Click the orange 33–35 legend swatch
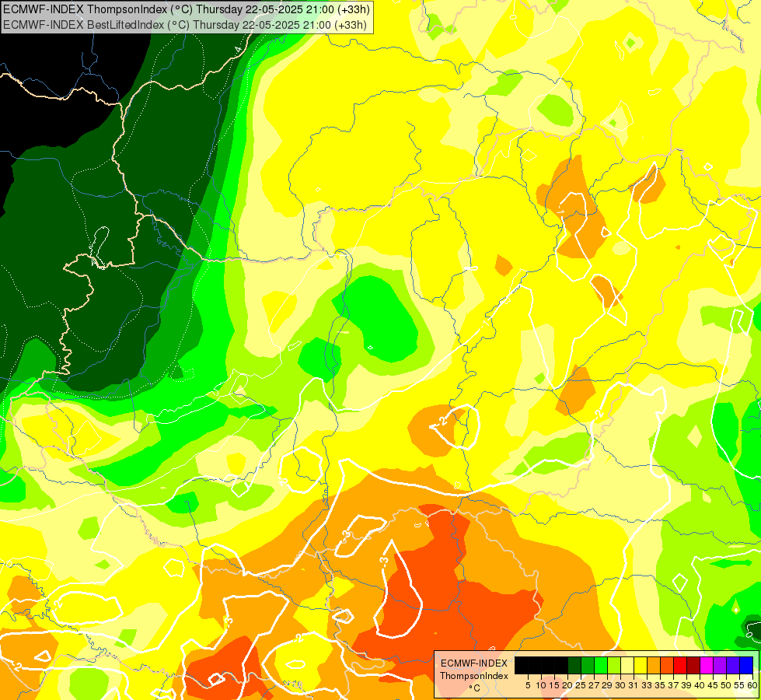Image resolution: width=761 pixels, height=700 pixels. [x=654, y=666]
